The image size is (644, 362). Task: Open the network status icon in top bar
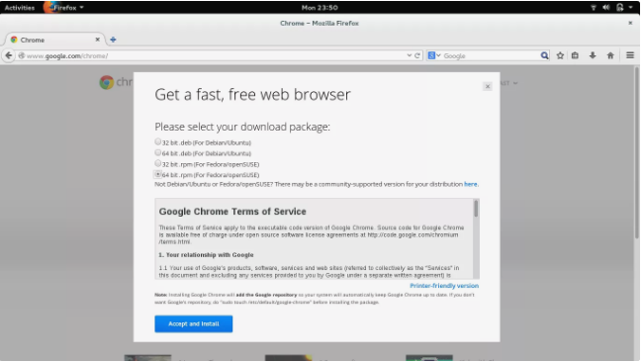[594, 7]
